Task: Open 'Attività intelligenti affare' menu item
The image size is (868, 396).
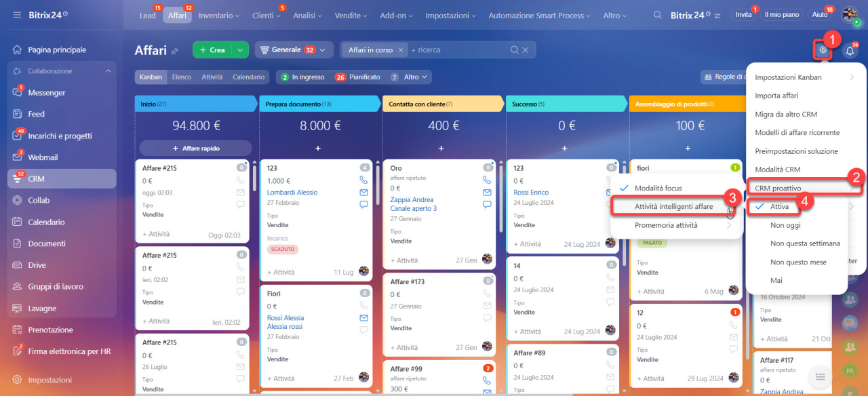Action: coord(674,206)
